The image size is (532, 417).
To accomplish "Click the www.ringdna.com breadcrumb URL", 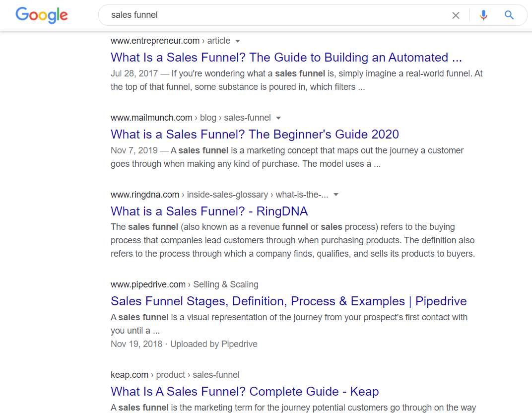I will point(219,195).
